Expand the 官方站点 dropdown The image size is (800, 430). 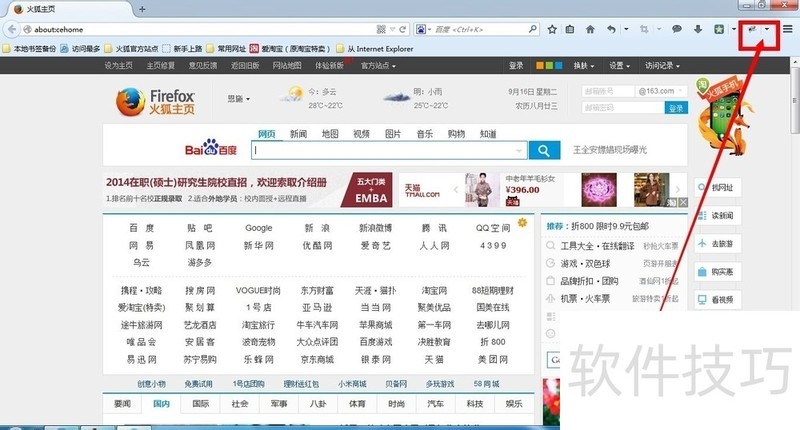coord(378,65)
